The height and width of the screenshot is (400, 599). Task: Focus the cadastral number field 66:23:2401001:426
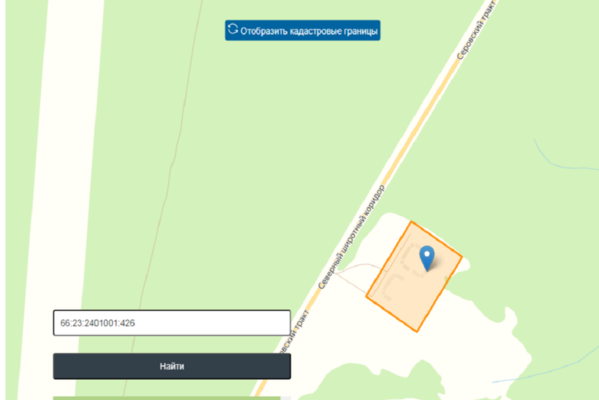pos(172,323)
